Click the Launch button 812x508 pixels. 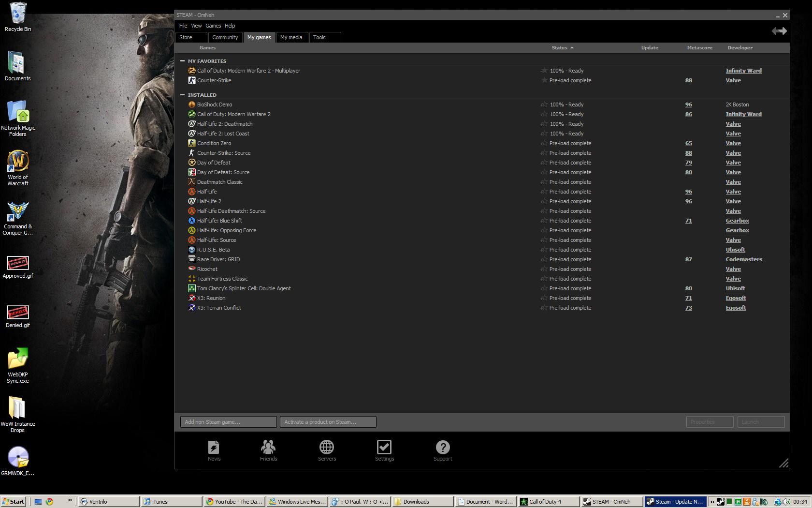pos(760,422)
